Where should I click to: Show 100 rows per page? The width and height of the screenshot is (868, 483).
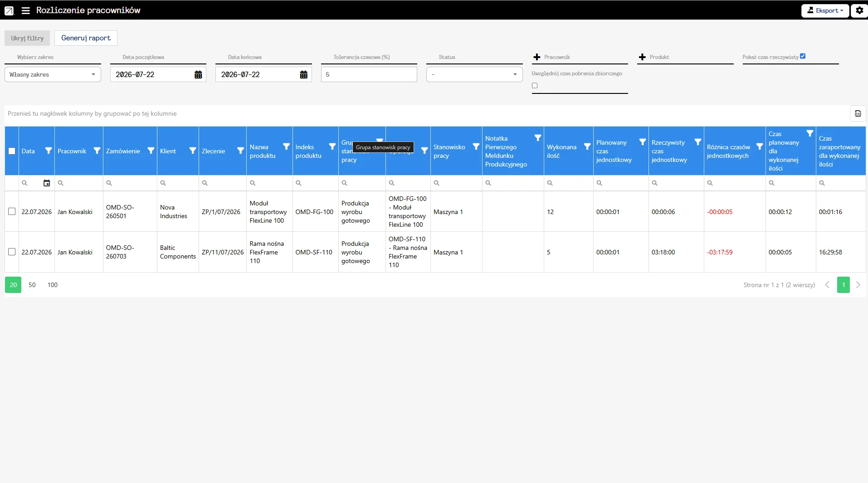coord(53,285)
